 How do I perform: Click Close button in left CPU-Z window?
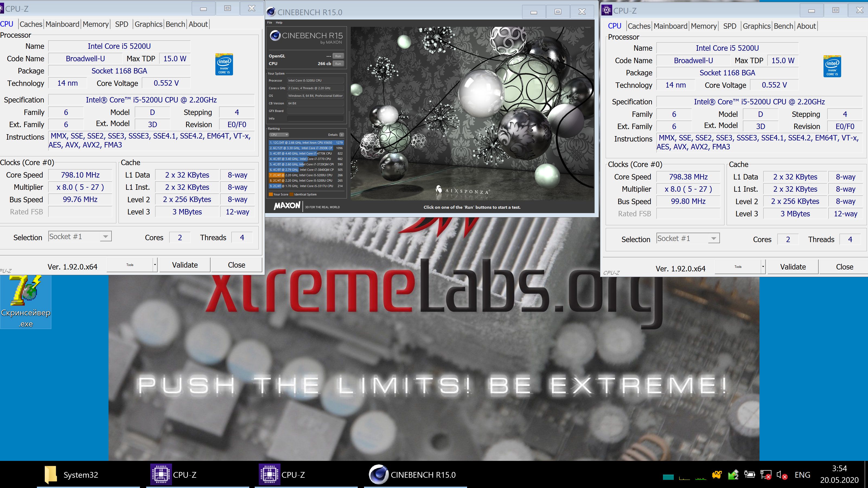(237, 265)
